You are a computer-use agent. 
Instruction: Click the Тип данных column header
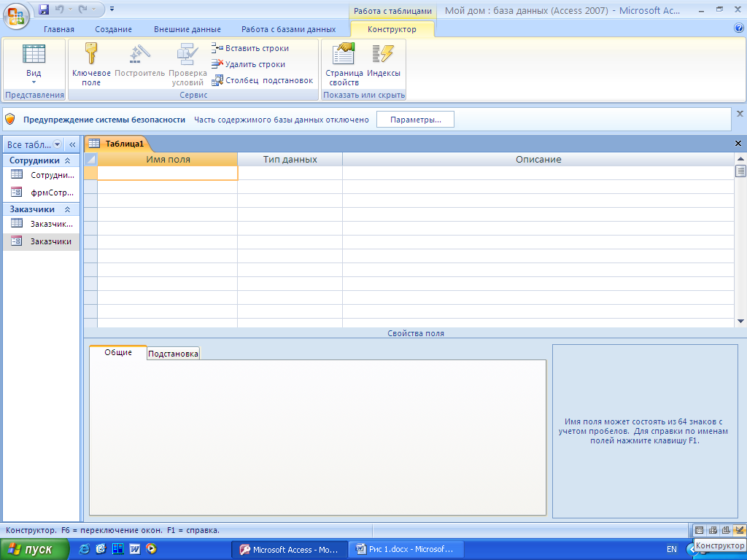pyautogui.click(x=290, y=160)
